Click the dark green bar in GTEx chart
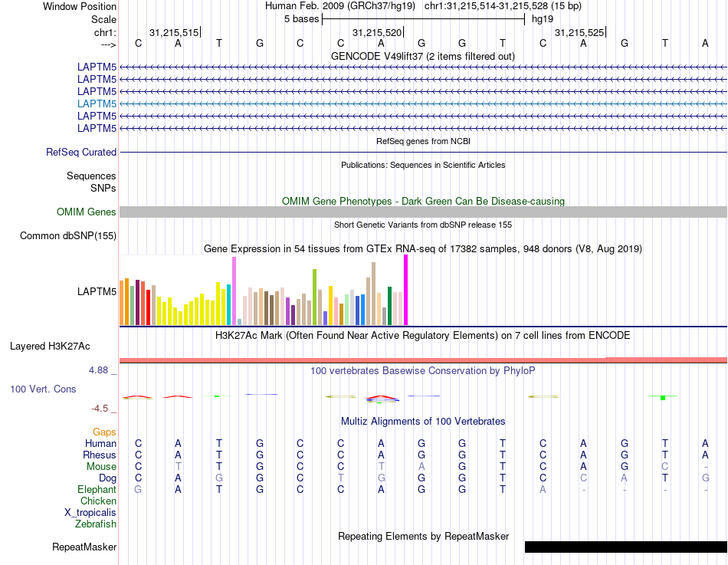 pos(389,306)
